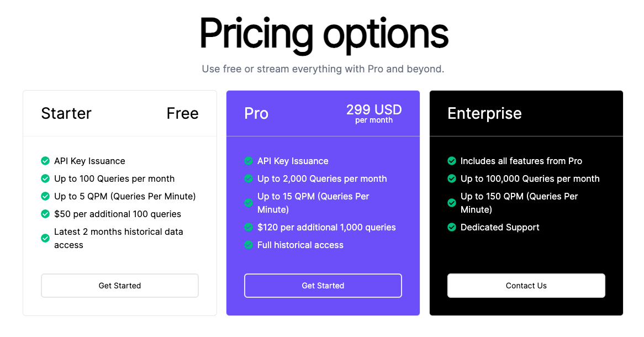This screenshot has height=337, width=644.
Task: Click checkmark beside Up to 100 Queries
Action: pyautogui.click(x=45, y=178)
